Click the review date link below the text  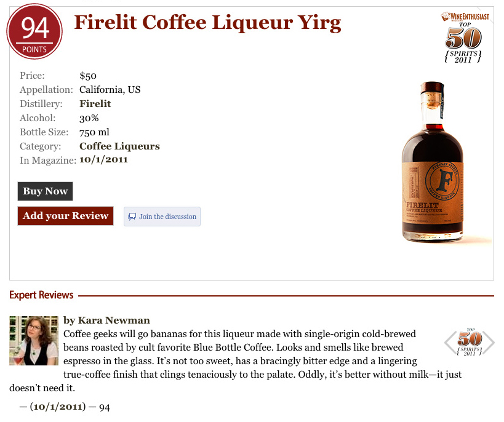click(x=58, y=407)
